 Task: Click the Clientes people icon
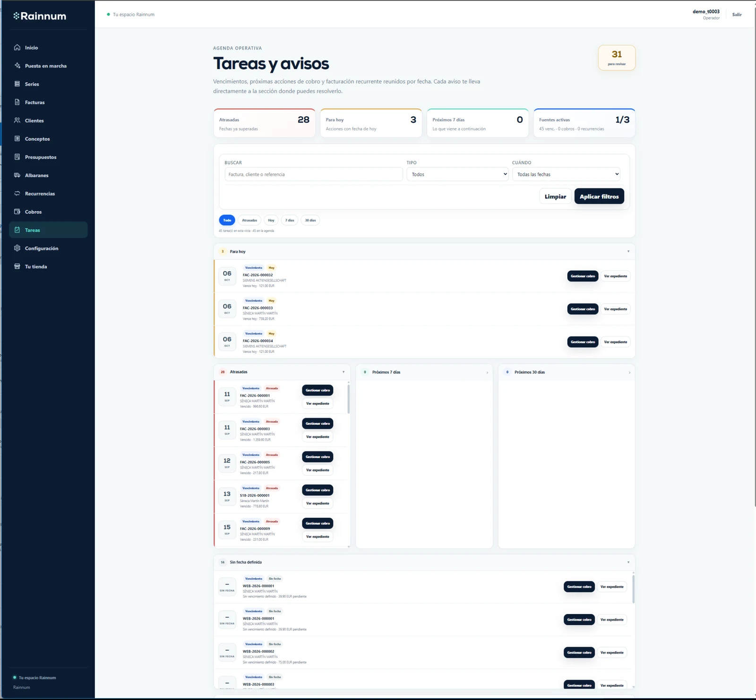pyautogui.click(x=17, y=120)
